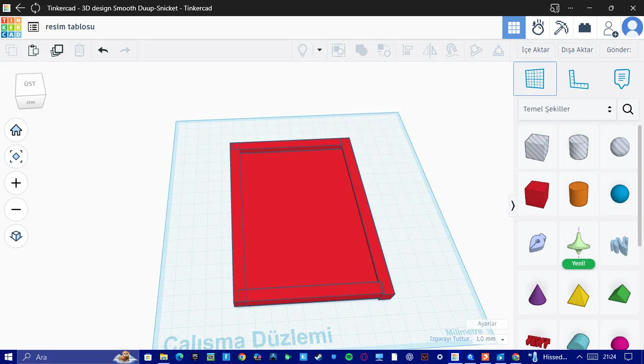Viewport: 644px width, 364px height.
Task: Open the ruler tool tab
Action: 578,79
